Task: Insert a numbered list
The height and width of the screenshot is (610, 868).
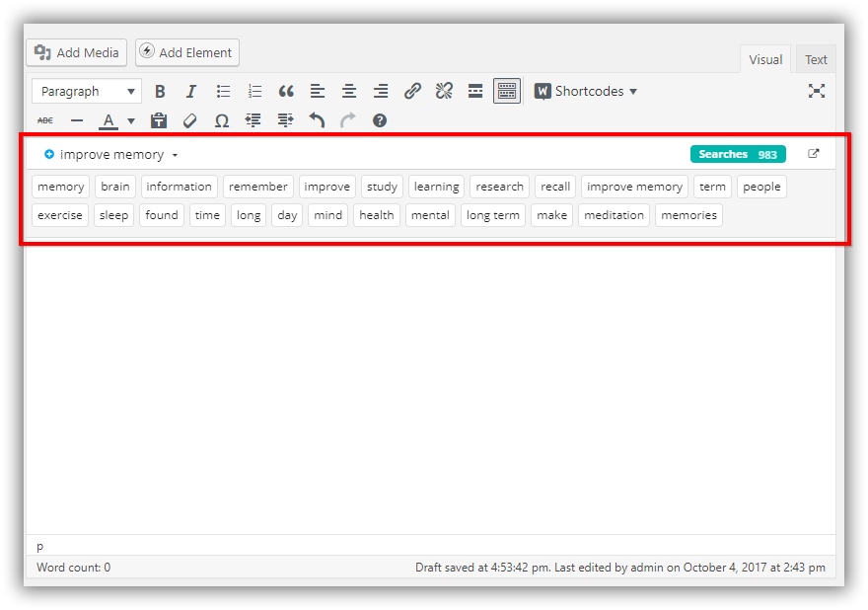Action: click(254, 92)
